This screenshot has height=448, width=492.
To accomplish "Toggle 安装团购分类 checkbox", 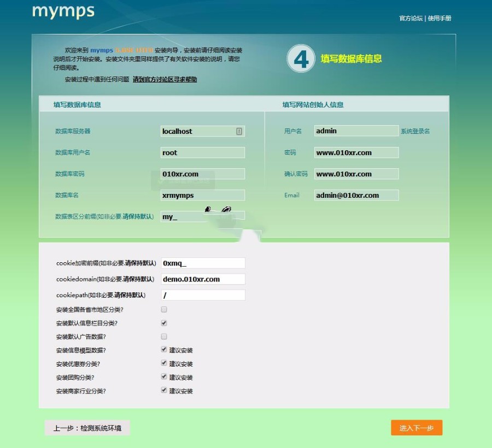I will click(x=164, y=376).
